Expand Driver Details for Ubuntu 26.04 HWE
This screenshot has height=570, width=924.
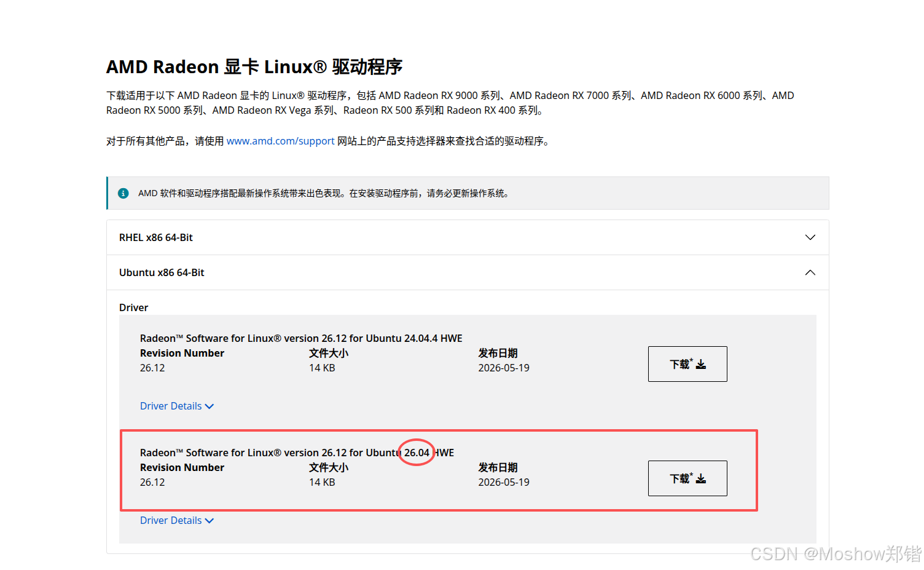[x=177, y=520]
